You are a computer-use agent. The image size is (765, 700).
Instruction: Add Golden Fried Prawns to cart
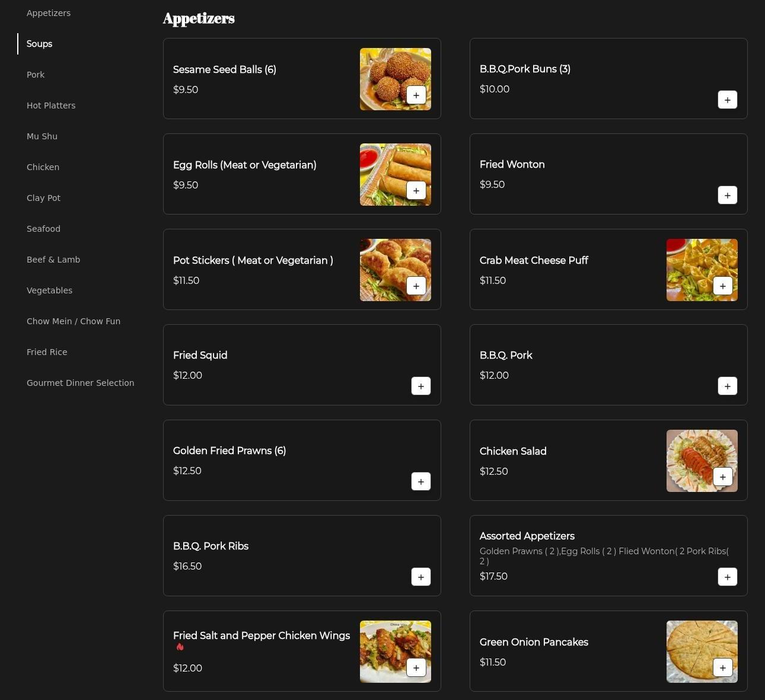[420, 482]
